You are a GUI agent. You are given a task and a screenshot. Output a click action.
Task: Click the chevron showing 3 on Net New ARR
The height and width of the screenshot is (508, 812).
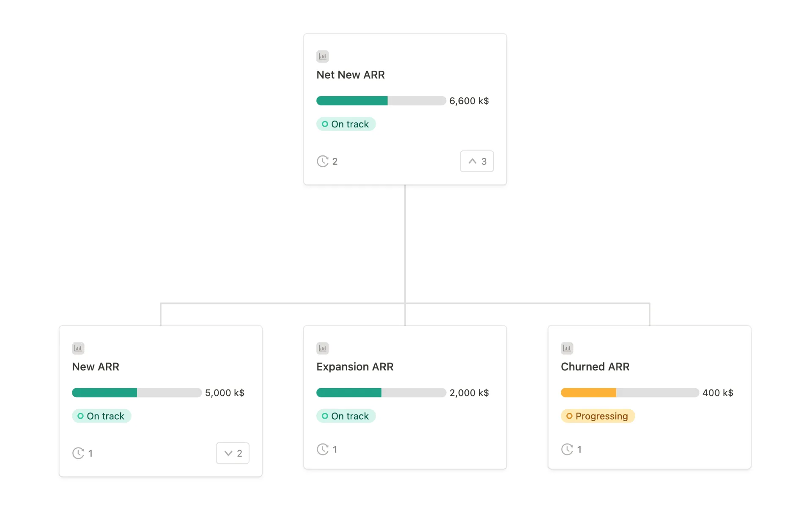(477, 161)
